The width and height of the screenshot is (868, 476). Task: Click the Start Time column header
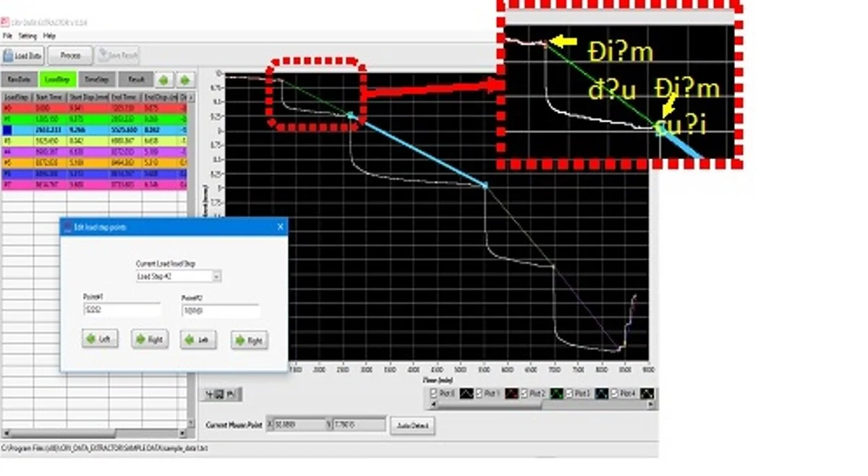[x=50, y=96]
